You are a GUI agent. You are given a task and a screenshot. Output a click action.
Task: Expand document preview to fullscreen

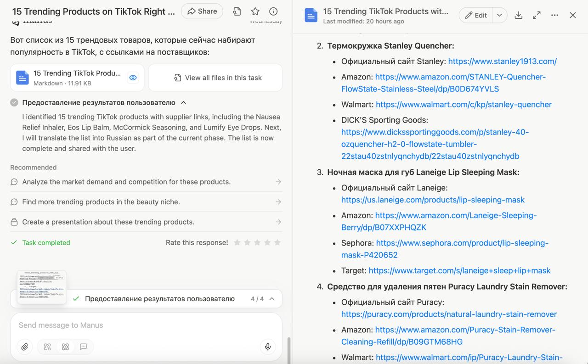pyautogui.click(x=537, y=15)
